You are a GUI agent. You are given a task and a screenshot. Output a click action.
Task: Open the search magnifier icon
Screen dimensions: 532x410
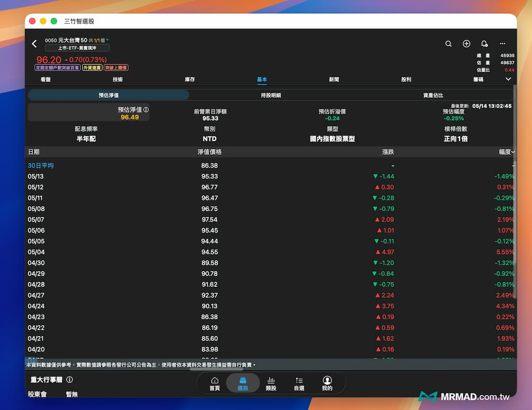coord(448,44)
